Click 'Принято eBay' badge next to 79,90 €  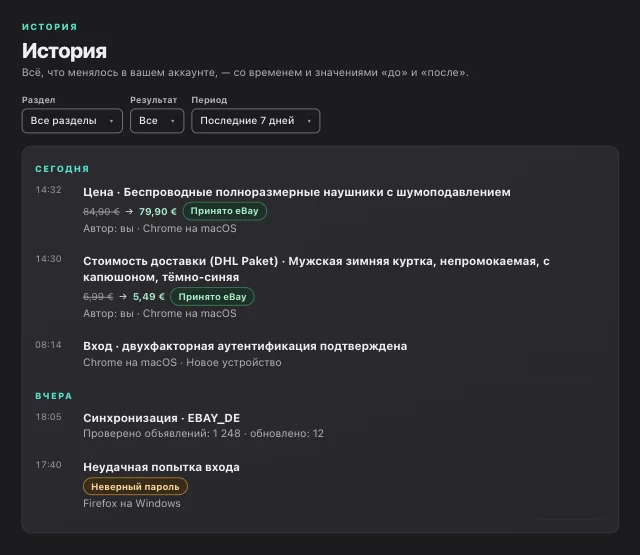(x=224, y=211)
